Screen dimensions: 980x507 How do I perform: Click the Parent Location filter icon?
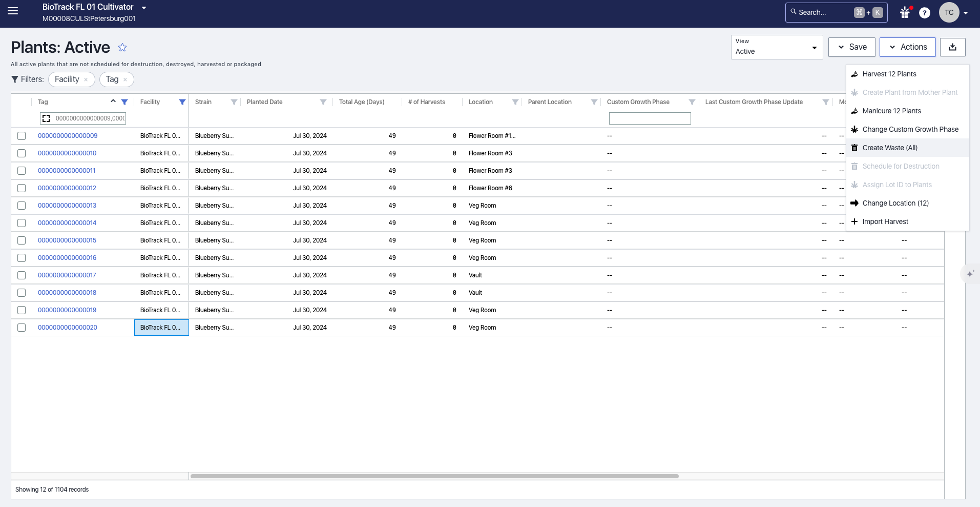coord(594,102)
